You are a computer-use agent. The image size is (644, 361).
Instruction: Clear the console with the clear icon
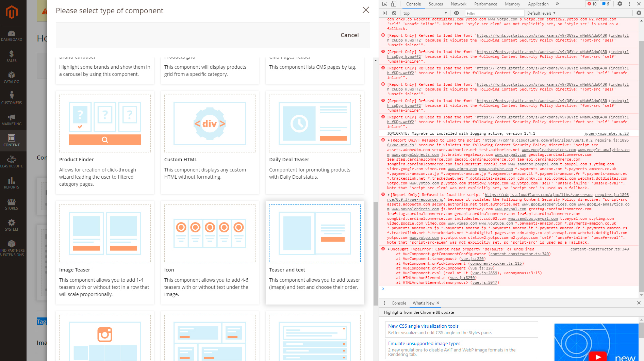[394, 13]
